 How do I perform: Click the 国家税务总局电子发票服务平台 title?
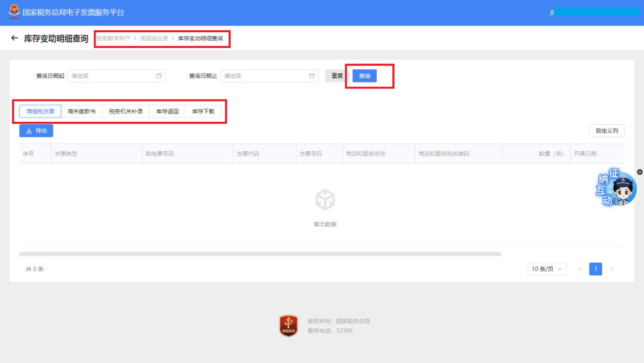(x=73, y=13)
